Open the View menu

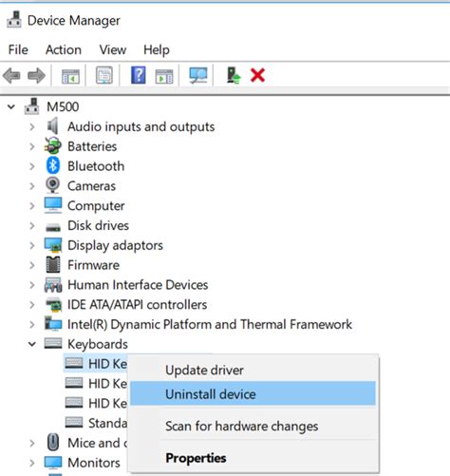[x=113, y=49]
